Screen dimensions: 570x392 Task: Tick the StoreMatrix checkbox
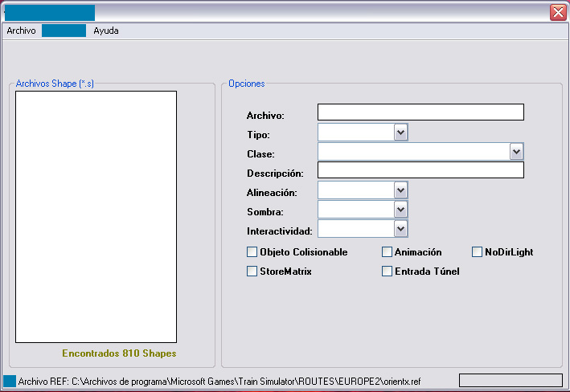click(x=252, y=272)
